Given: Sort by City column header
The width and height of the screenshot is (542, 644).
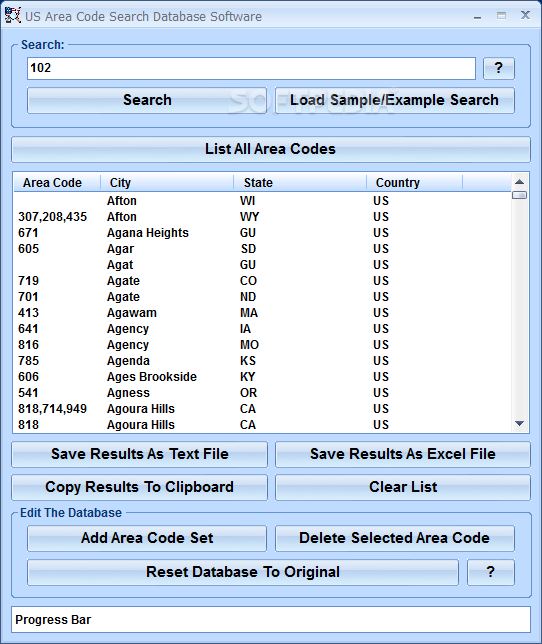Looking at the screenshot, I should 167,182.
